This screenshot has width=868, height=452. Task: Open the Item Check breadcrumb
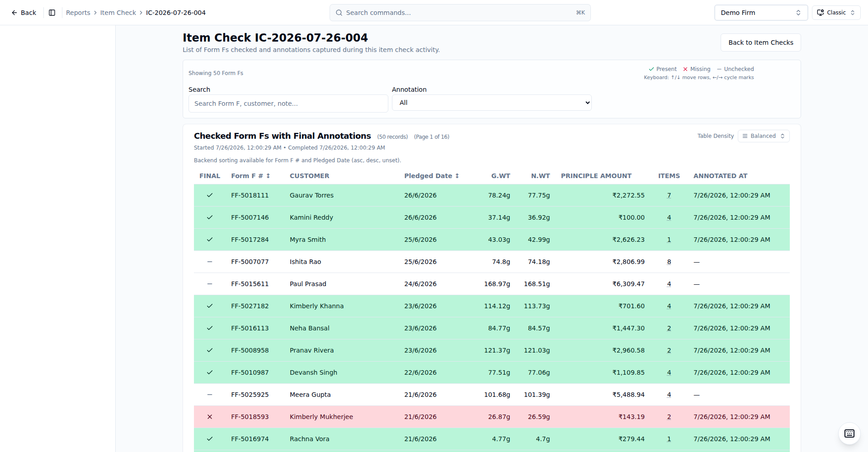(x=118, y=13)
